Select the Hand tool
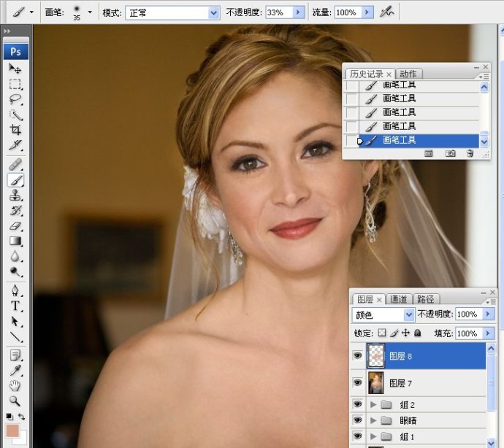The image size is (504, 448). pyautogui.click(x=15, y=385)
